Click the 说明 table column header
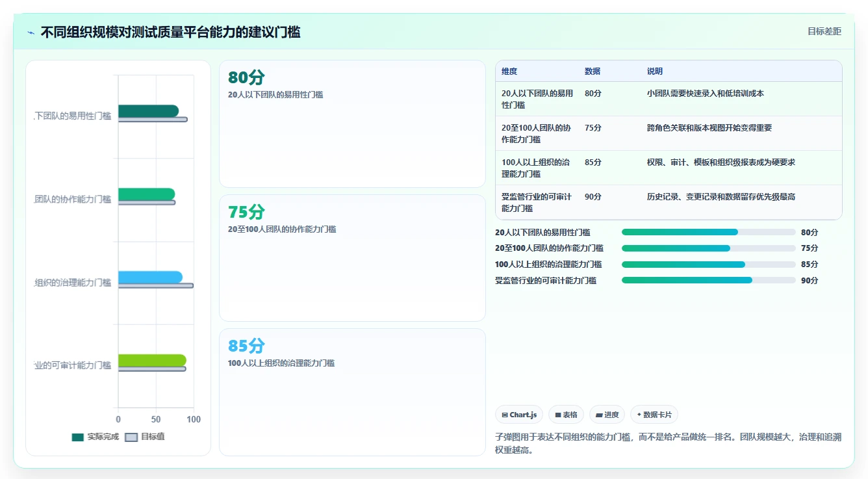Image resolution: width=868 pixels, height=479 pixels. click(x=655, y=71)
